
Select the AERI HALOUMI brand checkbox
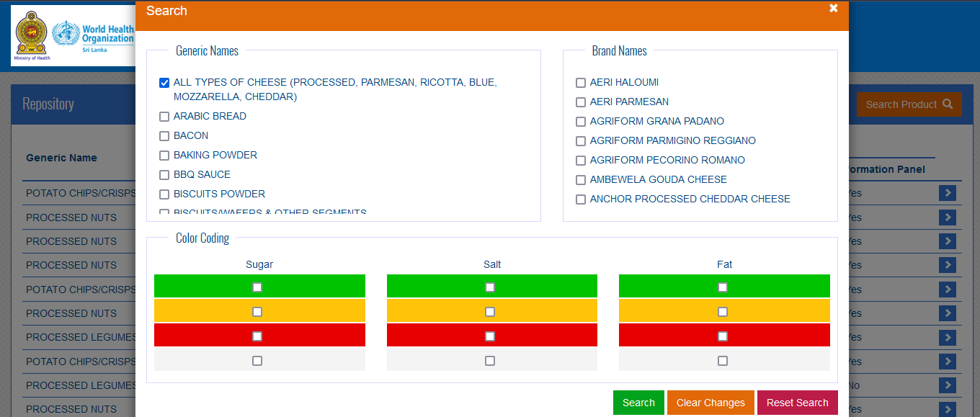(x=581, y=83)
